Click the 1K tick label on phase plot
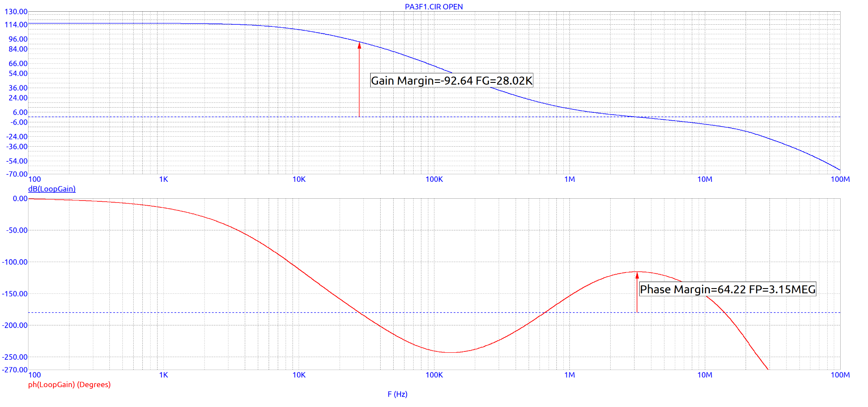Image resolution: width=868 pixels, height=407 pixels. [164, 375]
